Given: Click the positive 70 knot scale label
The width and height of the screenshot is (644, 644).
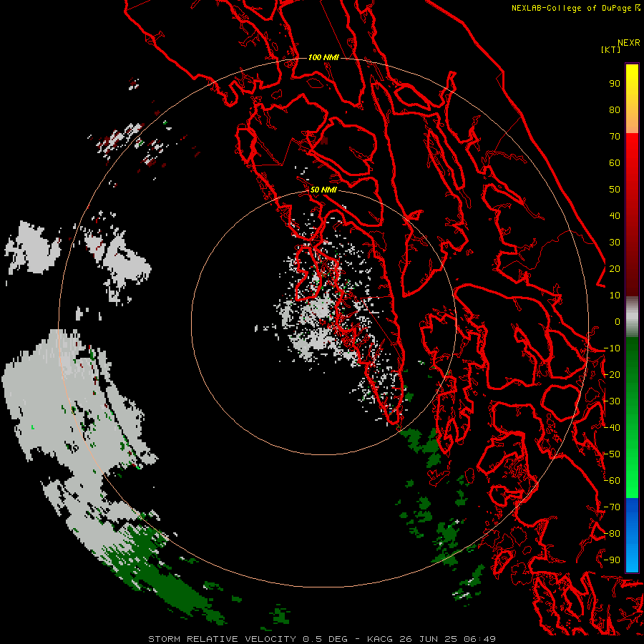Looking at the screenshot, I should pyautogui.click(x=615, y=137).
